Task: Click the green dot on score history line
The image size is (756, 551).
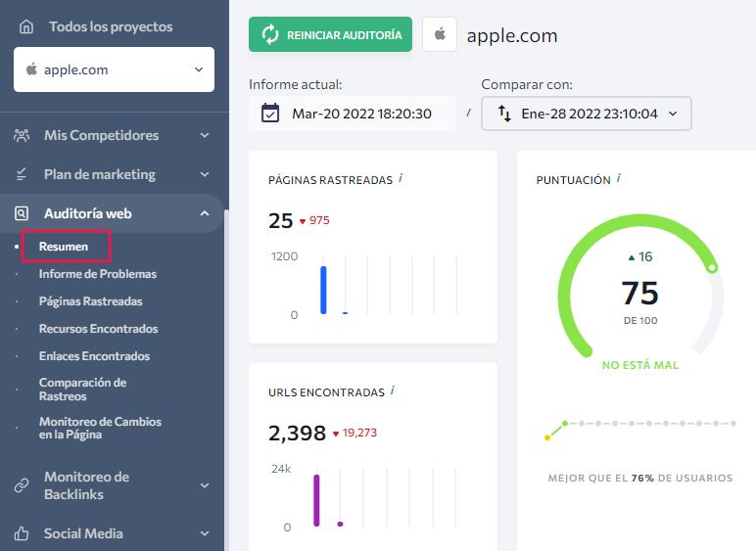Action: coord(565,424)
